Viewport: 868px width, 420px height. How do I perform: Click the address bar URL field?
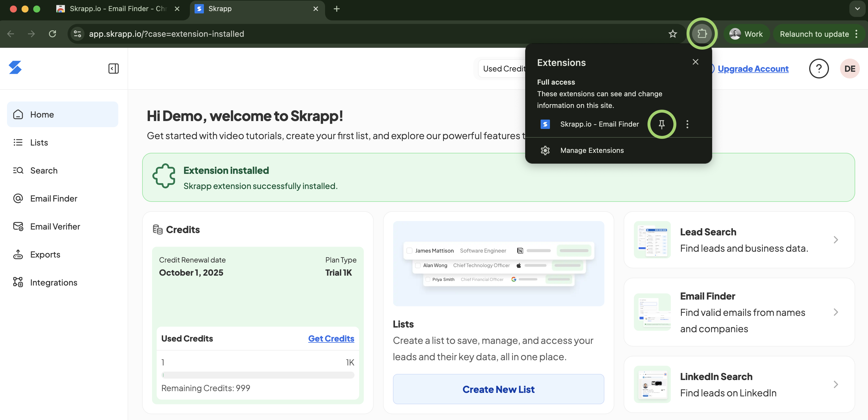(371, 34)
